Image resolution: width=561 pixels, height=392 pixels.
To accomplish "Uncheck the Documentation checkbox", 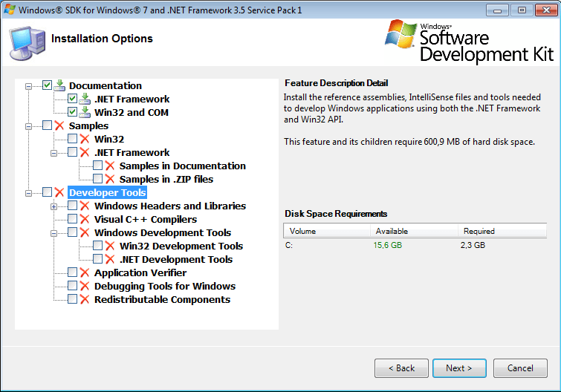I will tap(47, 85).
